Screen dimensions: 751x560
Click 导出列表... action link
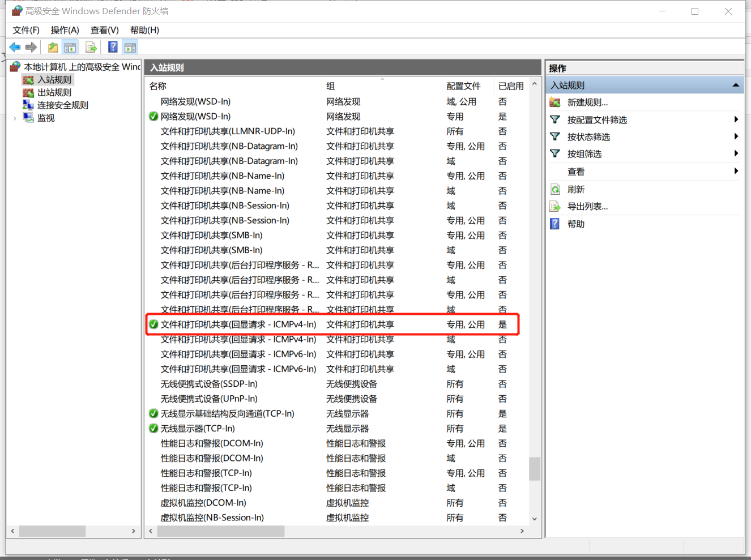587,207
